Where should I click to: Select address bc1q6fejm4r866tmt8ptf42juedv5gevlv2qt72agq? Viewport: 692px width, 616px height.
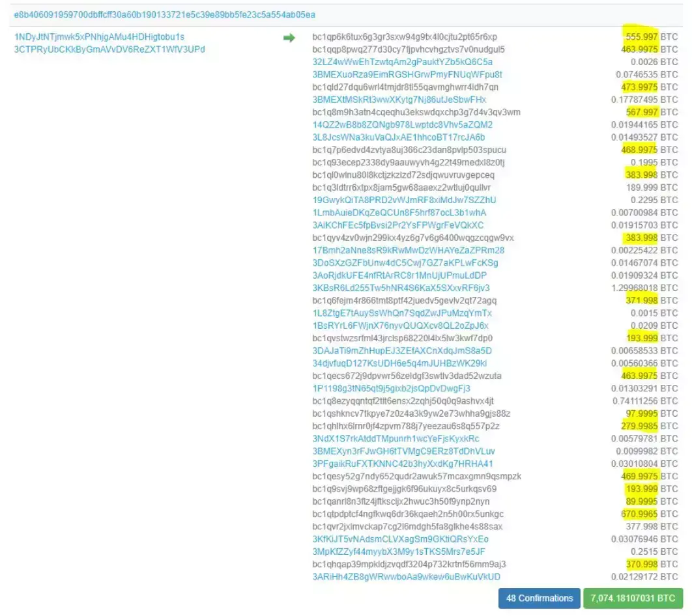click(x=404, y=300)
